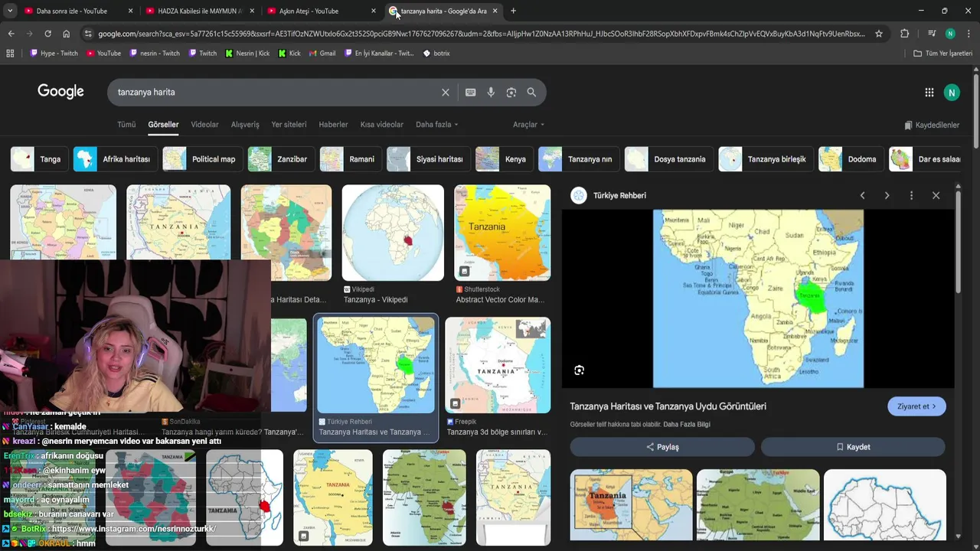Open the YouTube bookmark
This screenshot has height=551, width=980.
[x=103, y=54]
